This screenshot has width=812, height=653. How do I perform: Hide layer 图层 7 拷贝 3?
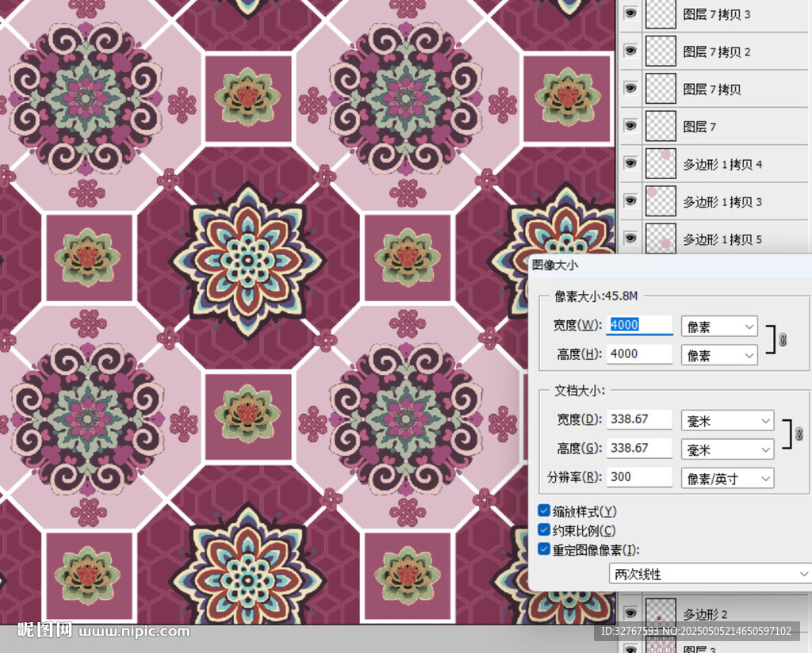point(630,13)
